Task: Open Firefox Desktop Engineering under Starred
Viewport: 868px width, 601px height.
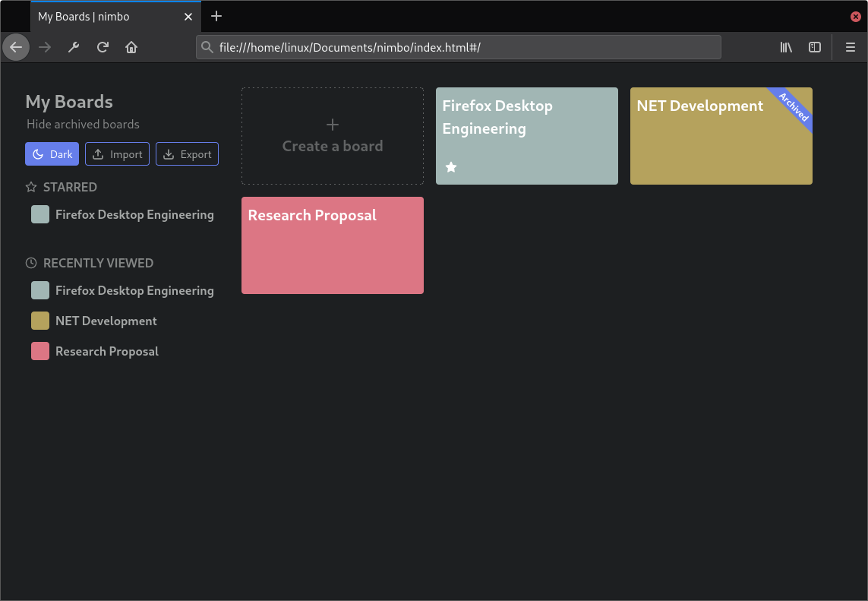Action: [x=134, y=214]
